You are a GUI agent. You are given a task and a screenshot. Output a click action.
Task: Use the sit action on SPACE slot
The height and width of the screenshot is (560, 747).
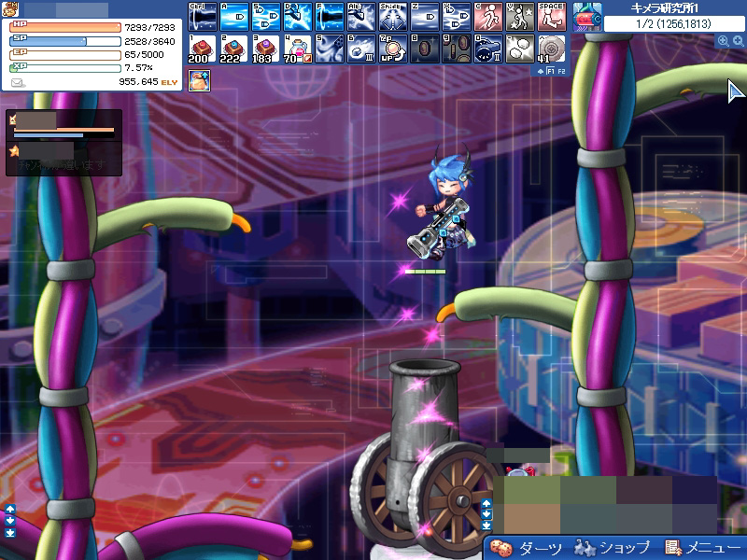click(x=552, y=17)
